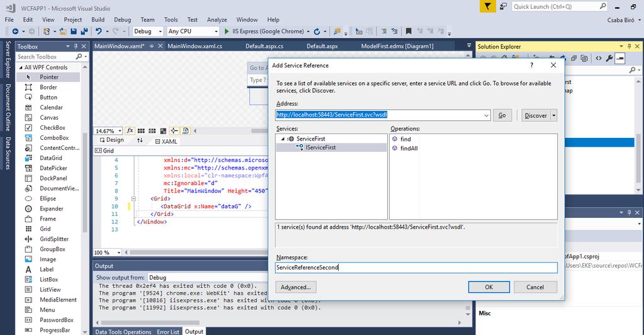
Task: Click the Namespace input field
Action: click(417, 268)
